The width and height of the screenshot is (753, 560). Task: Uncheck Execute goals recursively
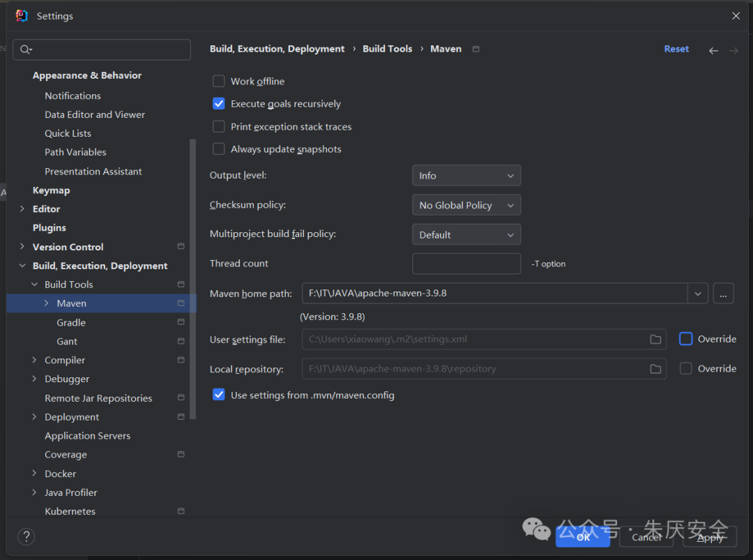tap(218, 104)
